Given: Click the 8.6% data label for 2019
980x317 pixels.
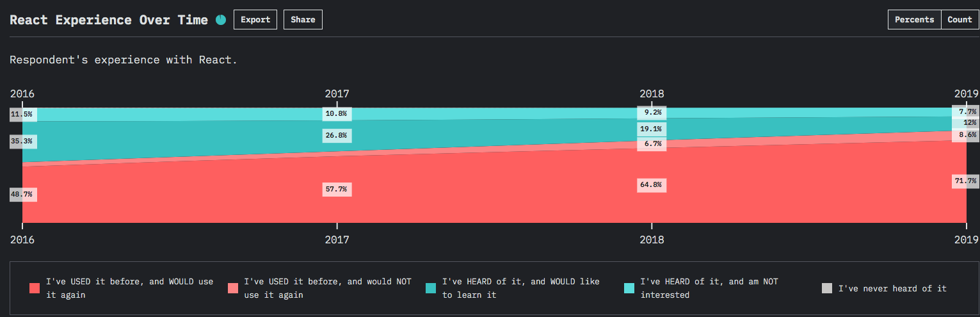Looking at the screenshot, I should (x=966, y=135).
